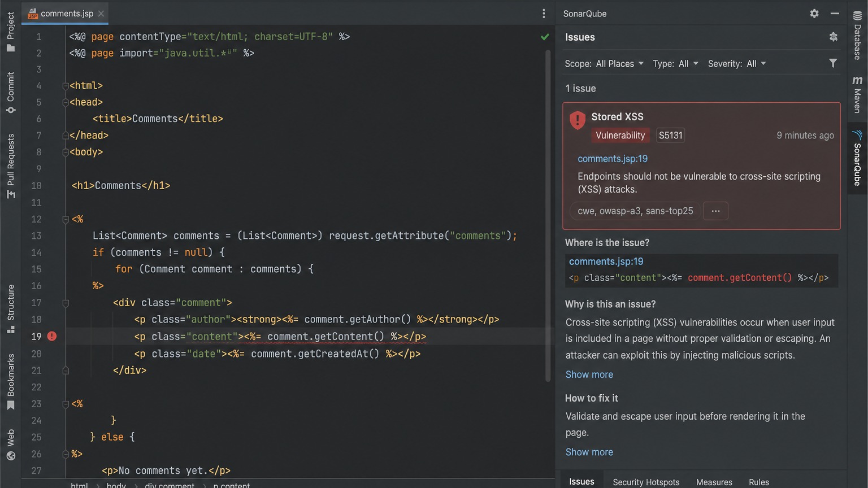This screenshot has height=488, width=868.
Task: Hide the SonarQube panel
Action: [835, 14]
